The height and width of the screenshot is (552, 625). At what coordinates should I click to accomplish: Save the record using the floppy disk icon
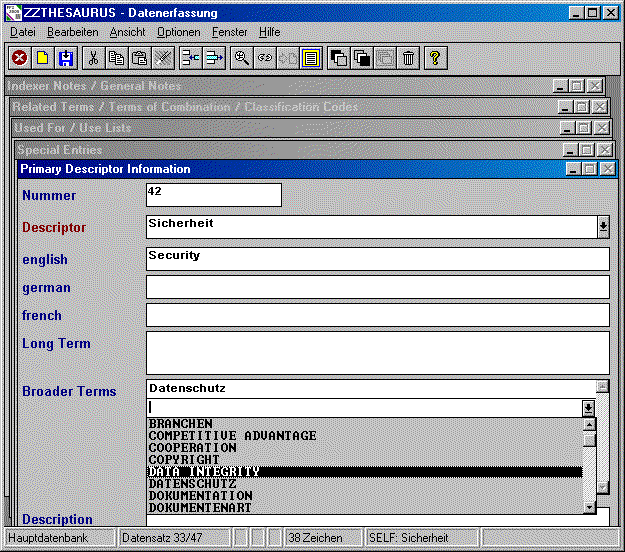pos(66,58)
